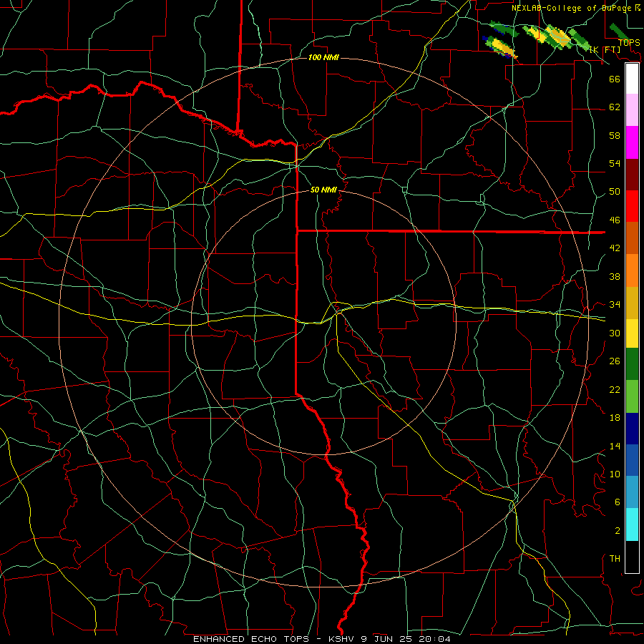644x644 pixels.
Task: Click the 6 scale value
Action: click(x=617, y=502)
